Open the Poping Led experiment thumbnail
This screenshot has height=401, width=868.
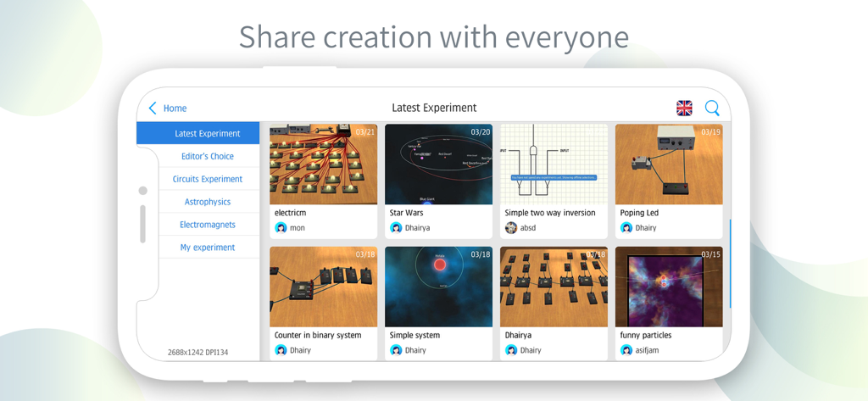pyautogui.click(x=669, y=164)
